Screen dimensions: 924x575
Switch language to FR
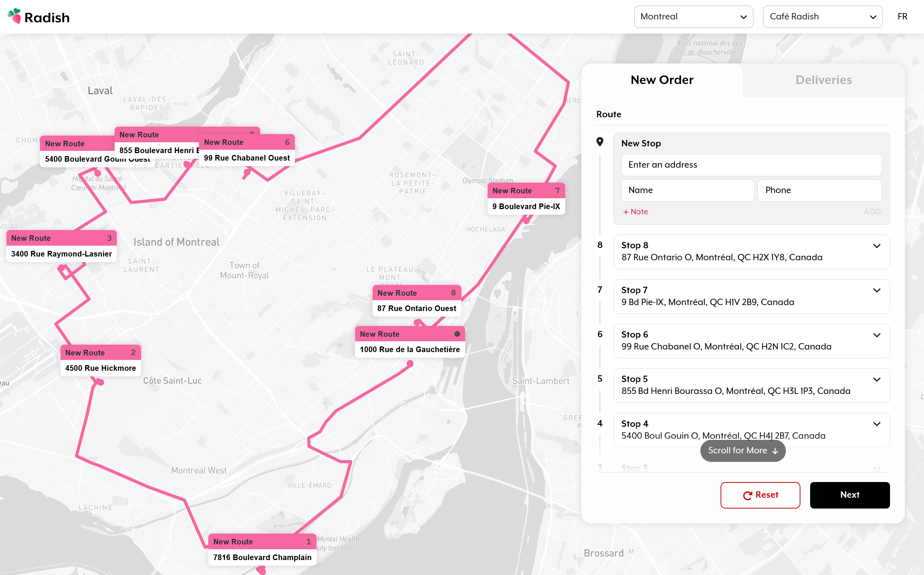902,17
